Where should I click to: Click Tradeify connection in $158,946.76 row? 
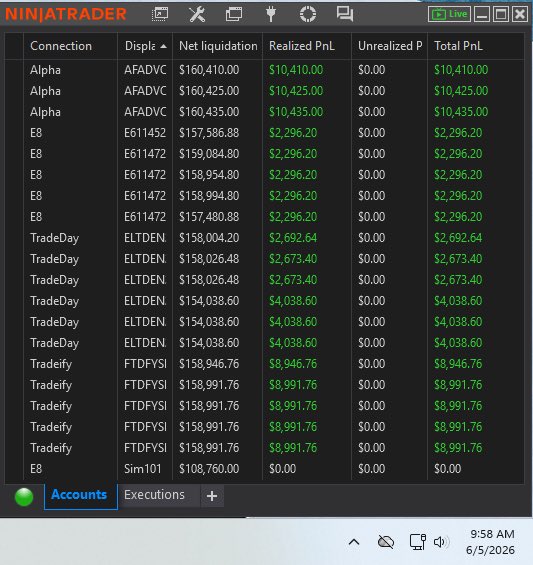(51, 364)
